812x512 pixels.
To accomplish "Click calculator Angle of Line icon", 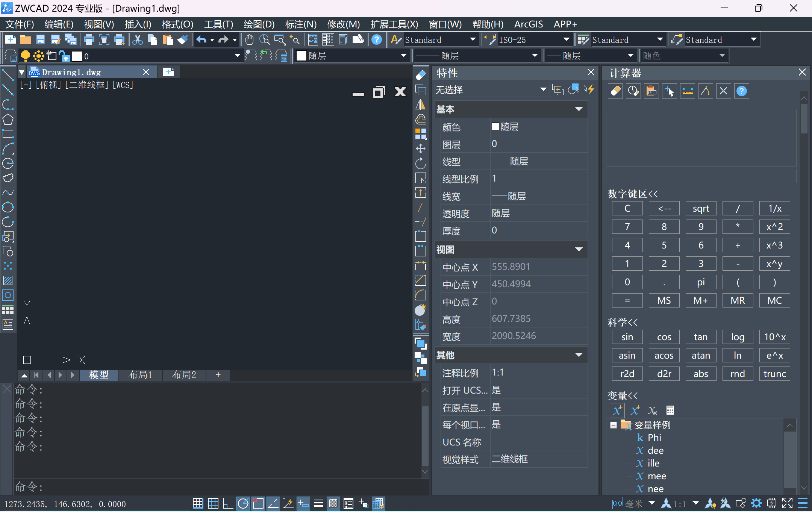I will pos(706,91).
